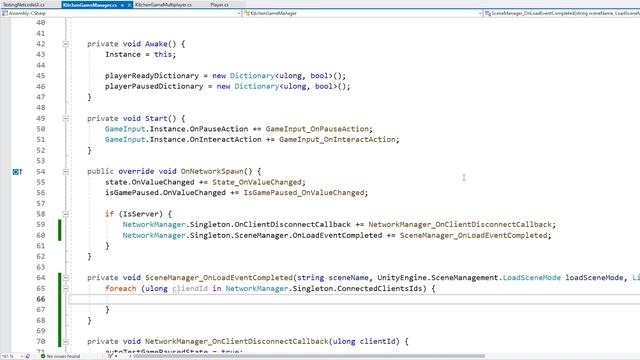Open the code cleanup brush icon
Image resolution: width=640 pixels, height=360 pixels.
111,356
